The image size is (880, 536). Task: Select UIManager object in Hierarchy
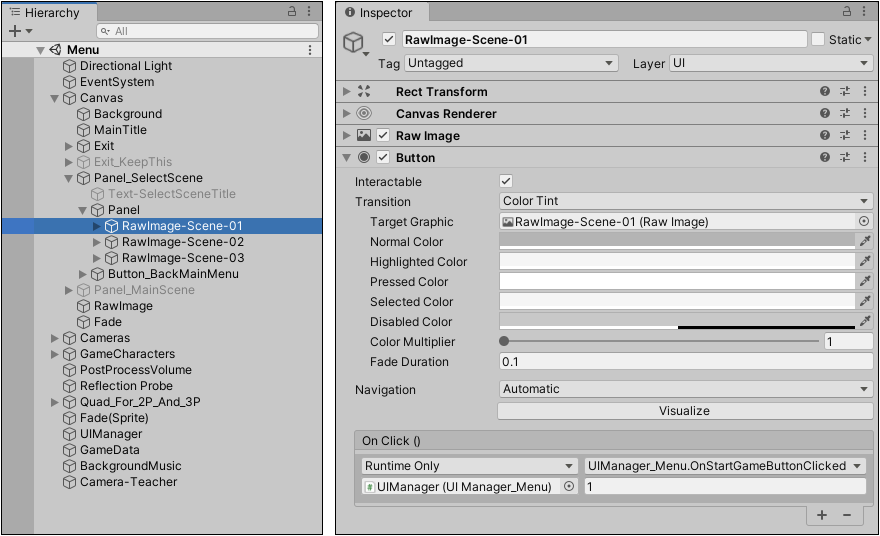coord(111,434)
